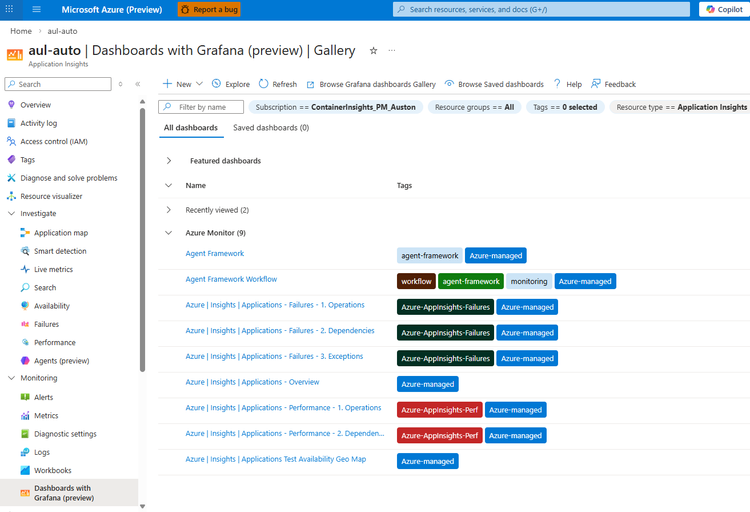This screenshot has height=512, width=750.
Task: Open the Agent Framework Workflow dashboard
Action: click(231, 279)
